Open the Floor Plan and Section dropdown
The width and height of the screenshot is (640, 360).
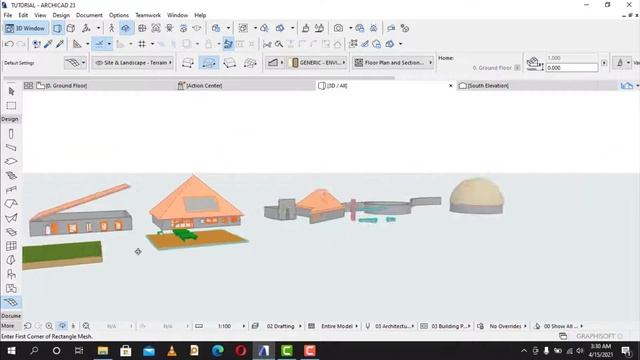point(393,62)
